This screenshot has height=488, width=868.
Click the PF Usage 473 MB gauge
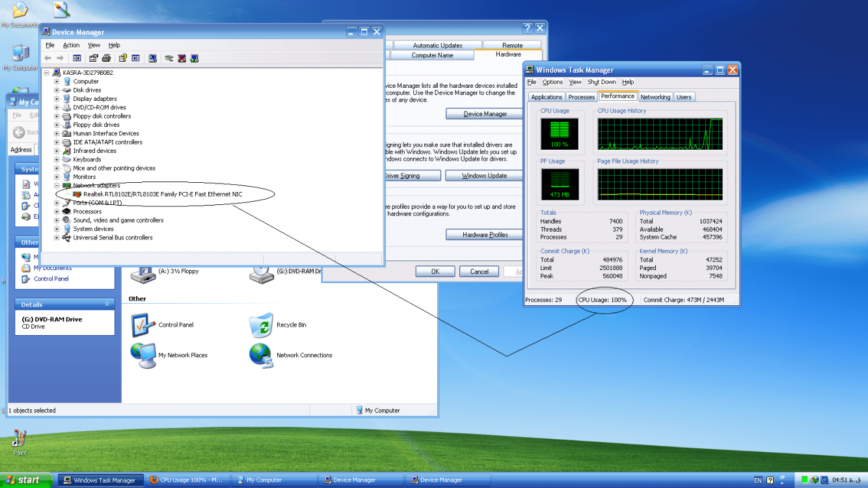(x=559, y=184)
